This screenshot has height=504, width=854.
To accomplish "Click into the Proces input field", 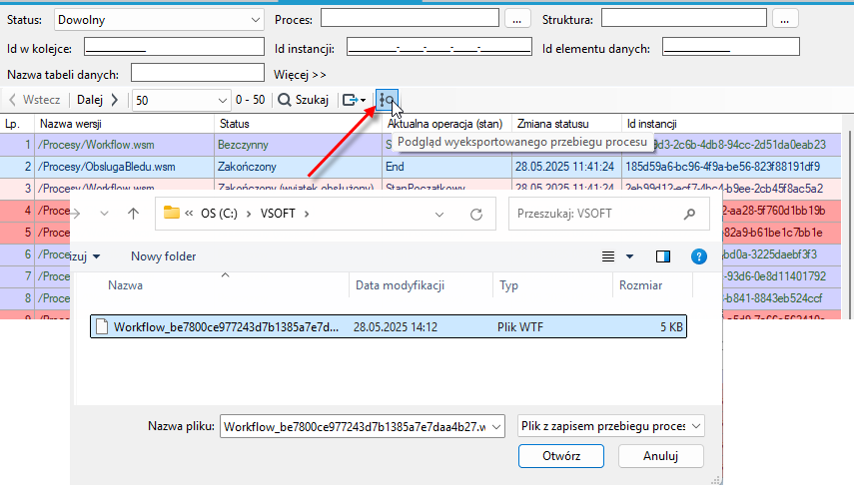I will tap(410, 18).
